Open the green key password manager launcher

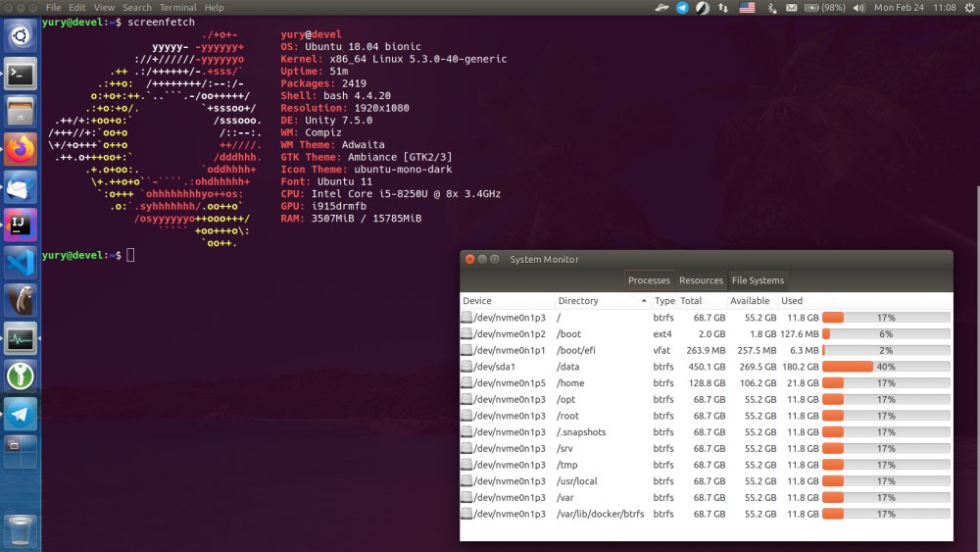pyautogui.click(x=21, y=376)
